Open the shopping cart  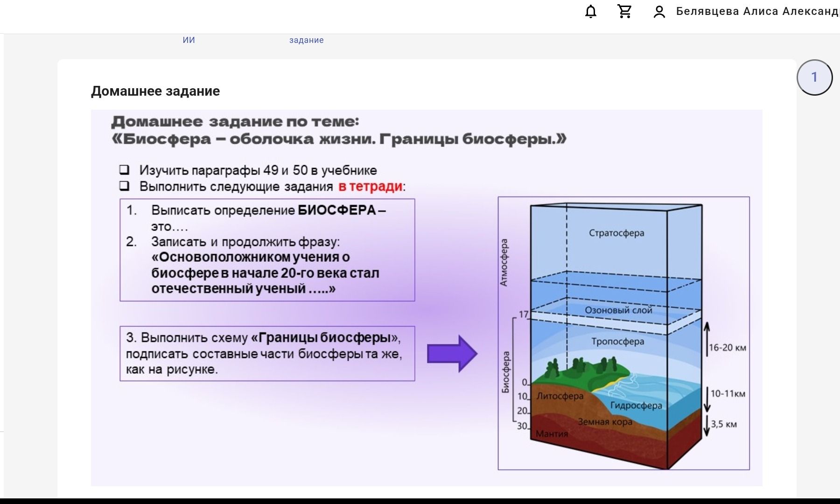click(x=624, y=11)
